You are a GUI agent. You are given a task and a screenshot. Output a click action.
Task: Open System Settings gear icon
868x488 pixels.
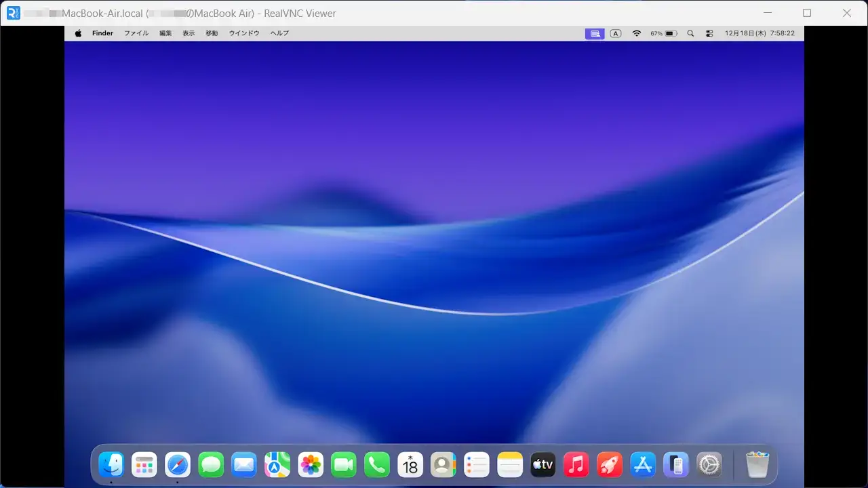[x=709, y=465]
